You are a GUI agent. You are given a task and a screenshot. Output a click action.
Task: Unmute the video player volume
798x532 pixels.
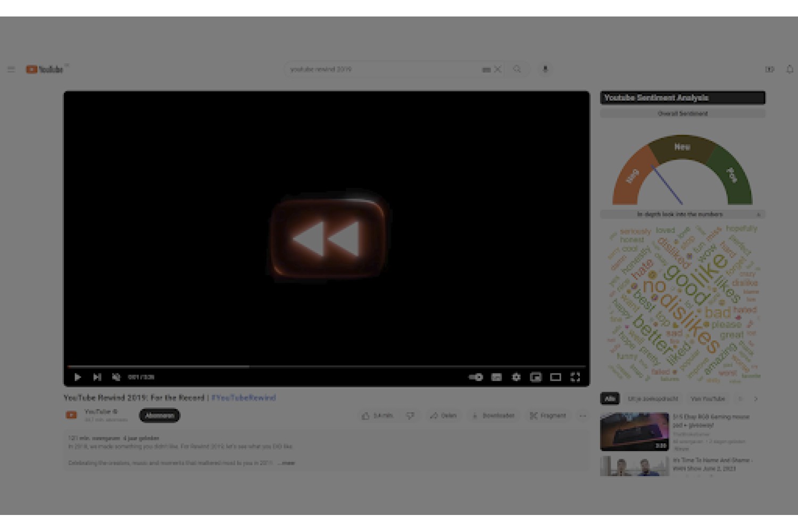coord(116,377)
